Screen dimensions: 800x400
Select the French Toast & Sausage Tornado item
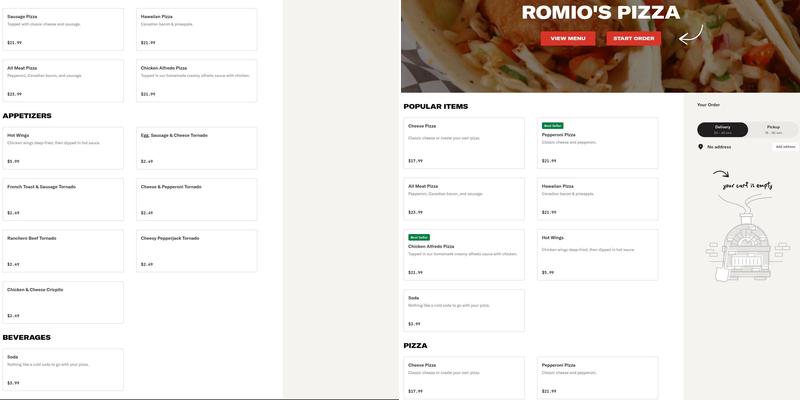(62, 199)
